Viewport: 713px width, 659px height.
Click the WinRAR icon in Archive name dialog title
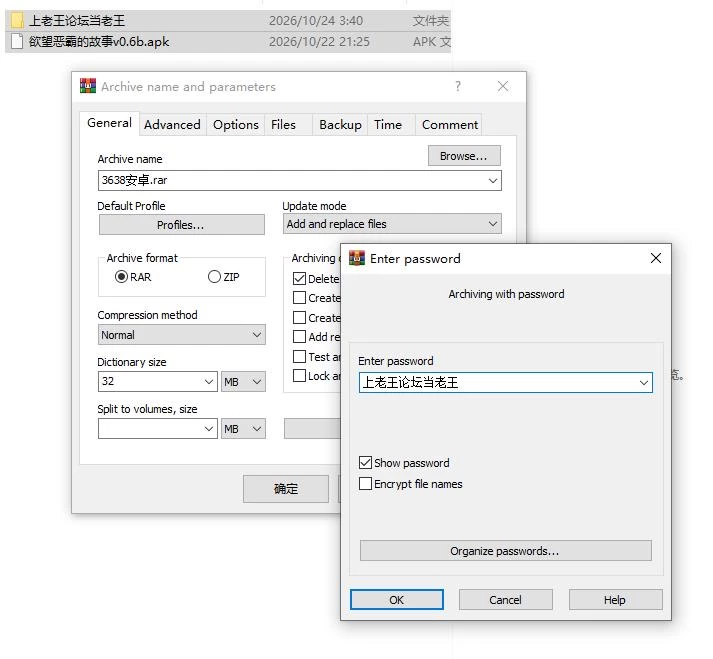[x=88, y=86]
